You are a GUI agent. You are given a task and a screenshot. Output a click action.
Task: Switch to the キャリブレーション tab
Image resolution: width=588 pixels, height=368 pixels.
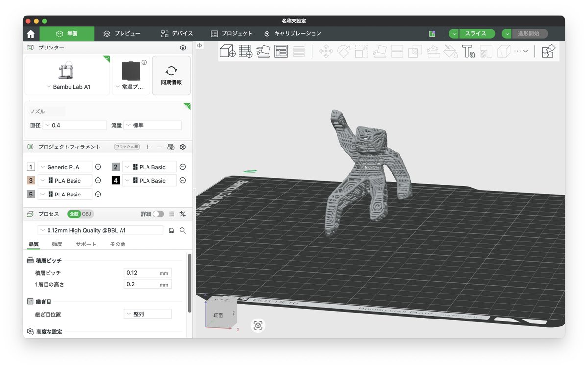pos(293,34)
